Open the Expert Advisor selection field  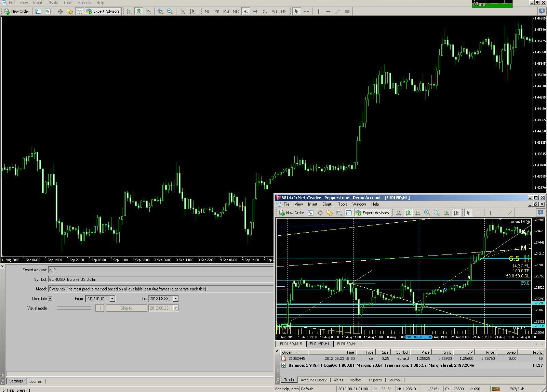(161, 270)
